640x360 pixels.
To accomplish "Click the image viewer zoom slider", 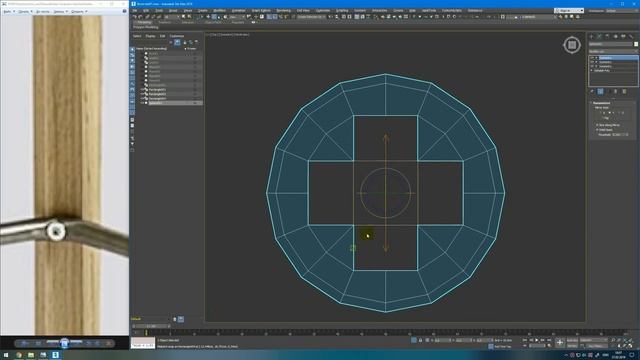I will tap(64, 342).
